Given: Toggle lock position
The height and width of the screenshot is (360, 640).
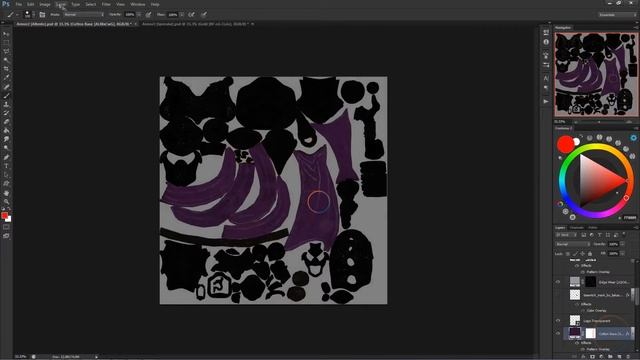Looking at the screenshot, I should click(582, 254).
